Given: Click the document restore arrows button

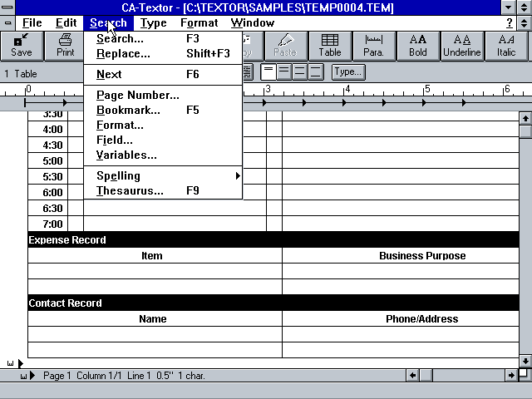Looking at the screenshot, I should pos(525,22).
